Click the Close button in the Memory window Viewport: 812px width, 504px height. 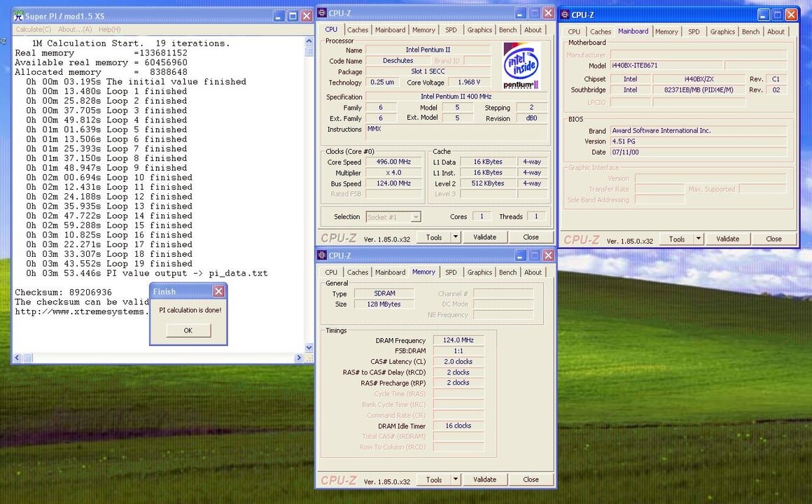click(x=531, y=479)
